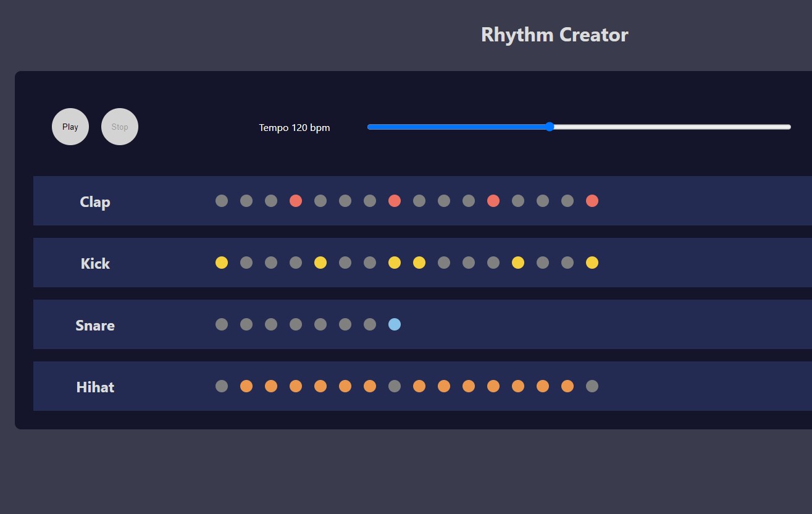Screen dimensions: 812x514
Task: Enable the first Snare step
Action: (x=222, y=324)
